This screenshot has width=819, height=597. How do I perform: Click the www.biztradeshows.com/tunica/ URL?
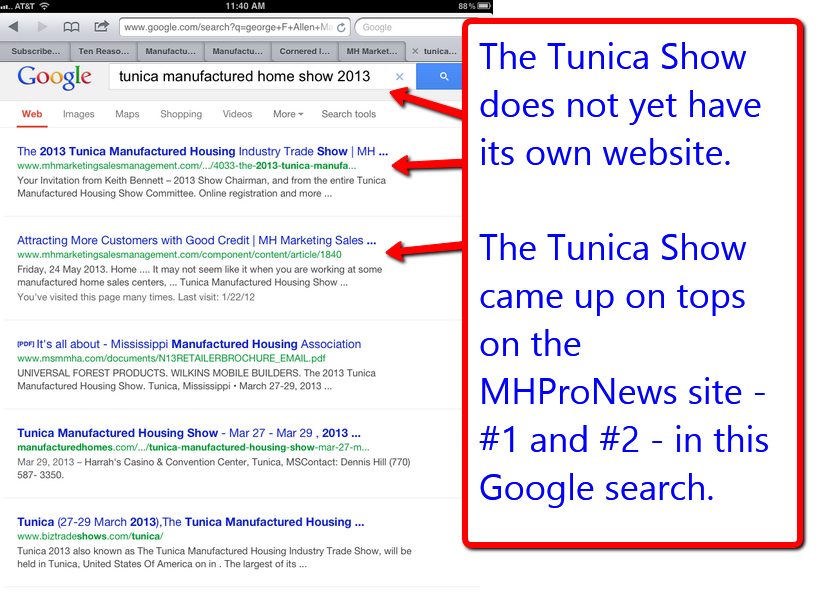pos(90,536)
